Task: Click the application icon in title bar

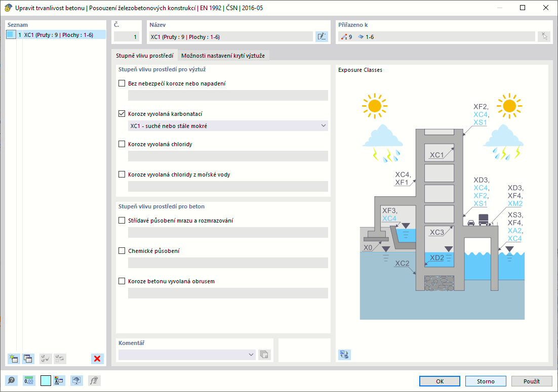Action: 8,8
